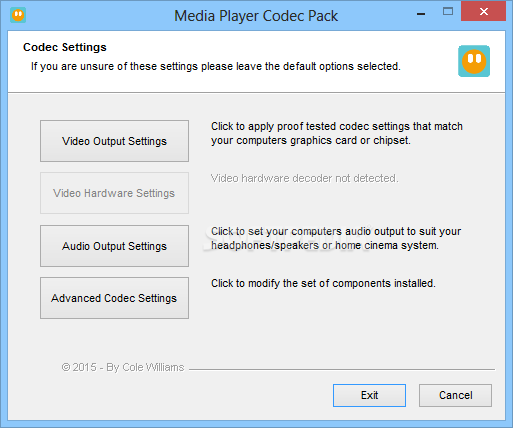Click the separator line beside the copyright
The height and width of the screenshot is (428, 513).
tap(342, 369)
